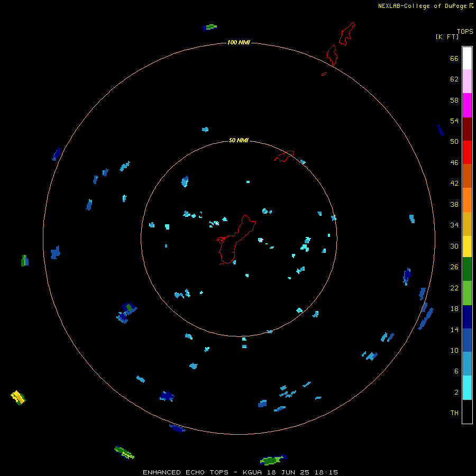Click the 42 value on the legend
The image size is (476, 476).
point(454,183)
